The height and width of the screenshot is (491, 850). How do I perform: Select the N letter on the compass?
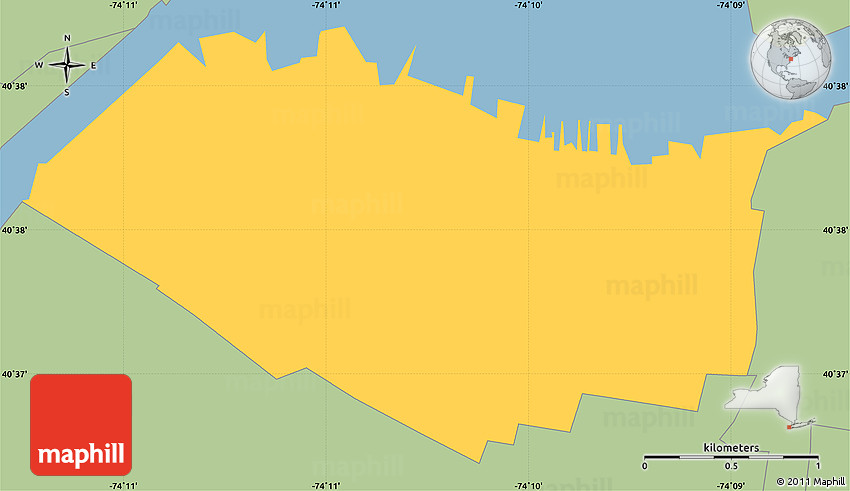(x=67, y=39)
